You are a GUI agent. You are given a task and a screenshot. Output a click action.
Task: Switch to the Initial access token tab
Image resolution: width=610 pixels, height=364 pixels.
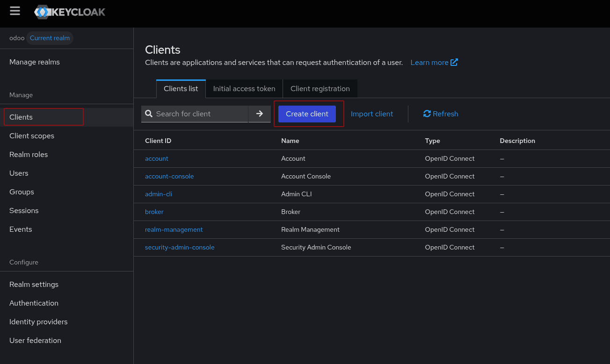(244, 88)
